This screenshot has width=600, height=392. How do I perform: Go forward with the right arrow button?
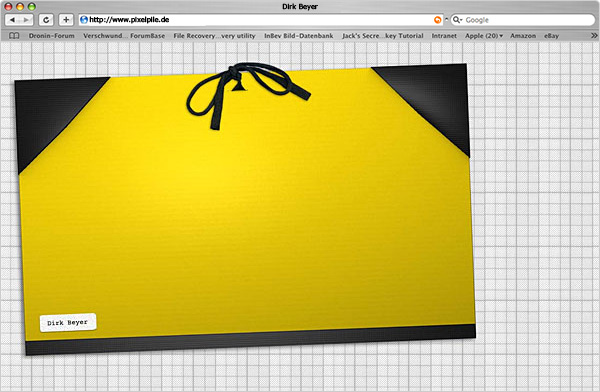[x=26, y=20]
